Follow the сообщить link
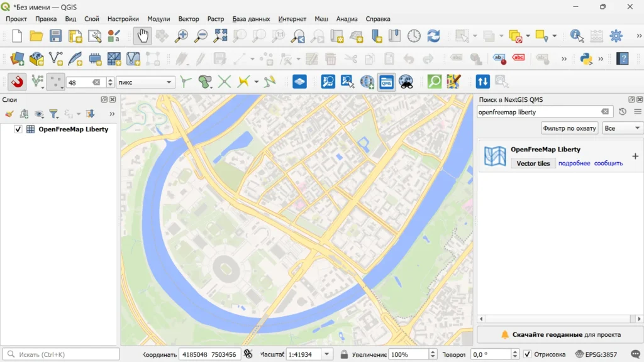 [x=608, y=163]
